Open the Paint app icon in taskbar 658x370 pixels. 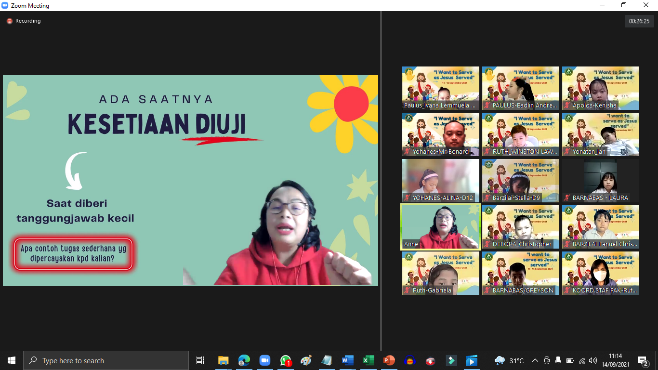[306, 360]
